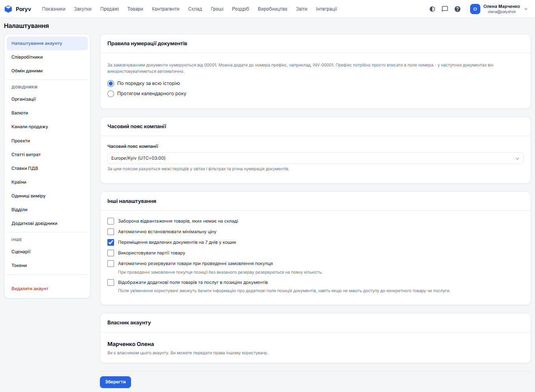This screenshot has height=392, width=535.
Task: Open the Показники top menu
Action: point(54,9)
